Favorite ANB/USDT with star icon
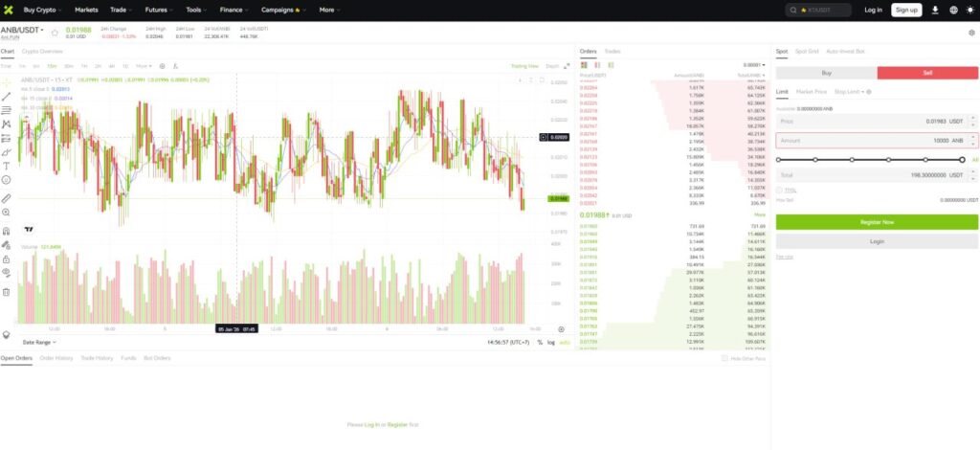The height and width of the screenshot is (450, 980). (55, 33)
